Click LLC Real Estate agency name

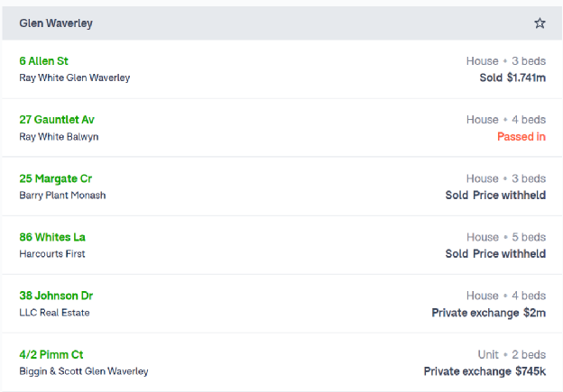tap(54, 313)
